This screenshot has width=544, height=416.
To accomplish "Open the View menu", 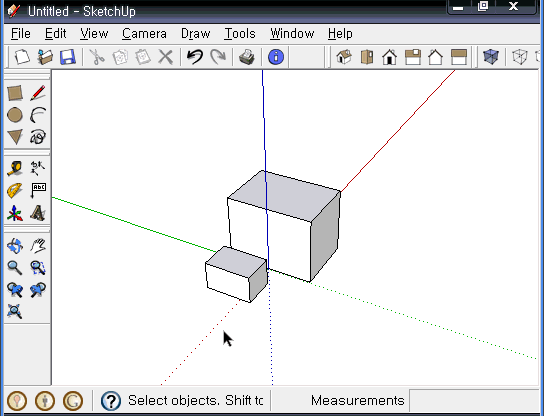I will click(94, 34).
